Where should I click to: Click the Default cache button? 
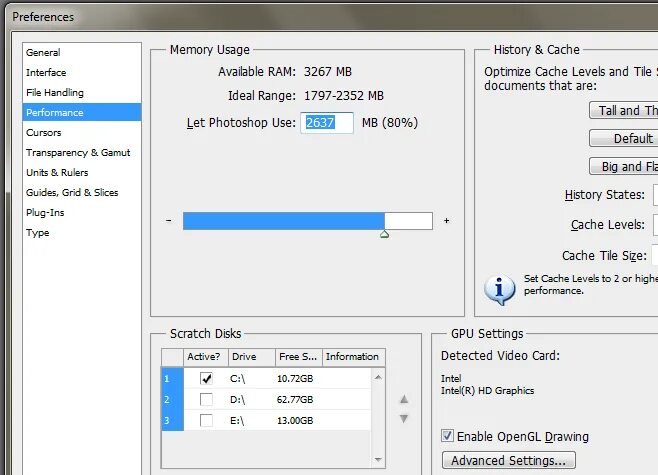[624, 138]
